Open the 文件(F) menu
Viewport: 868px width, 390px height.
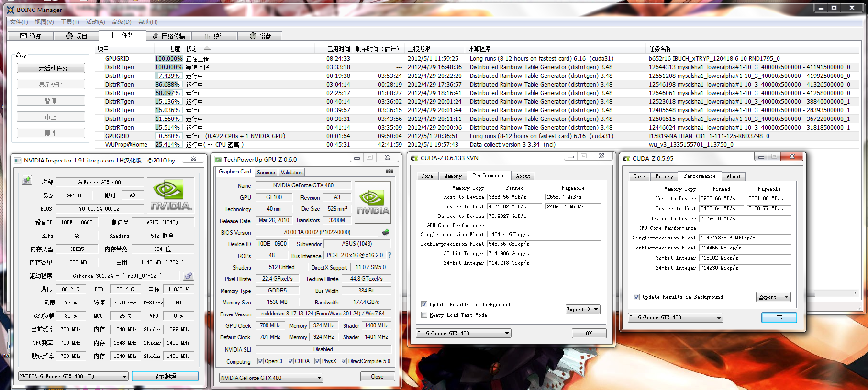coord(19,22)
